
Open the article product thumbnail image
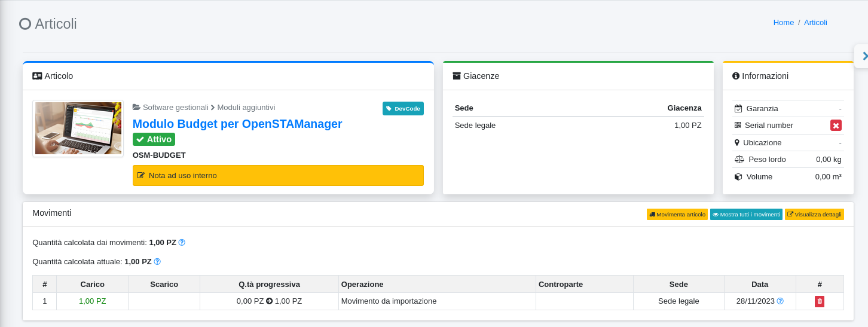(78, 129)
